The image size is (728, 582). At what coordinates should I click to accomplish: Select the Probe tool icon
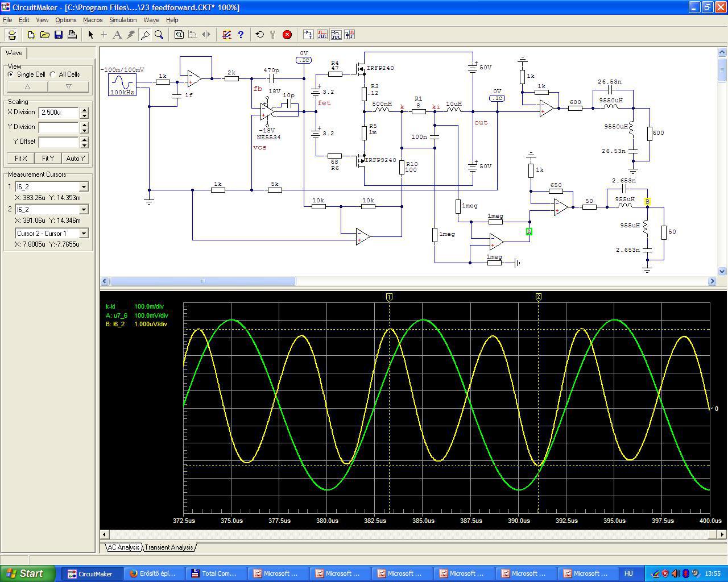[x=145, y=35]
